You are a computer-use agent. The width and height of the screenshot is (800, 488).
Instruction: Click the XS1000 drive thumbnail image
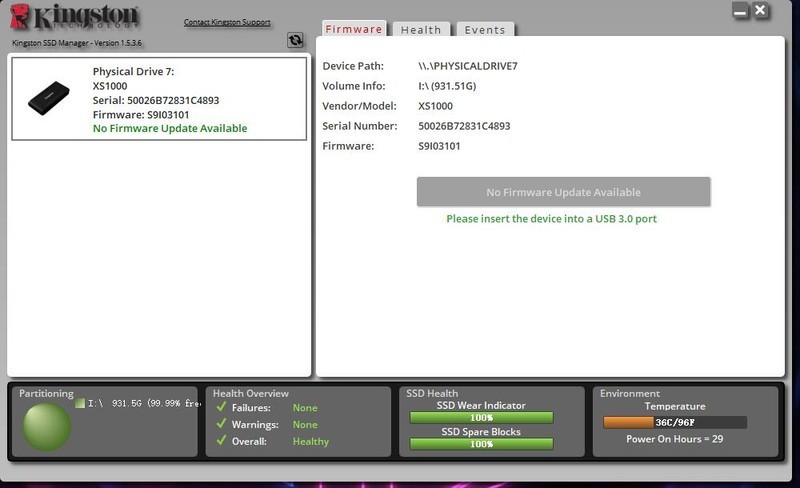click(x=48, y=97)
